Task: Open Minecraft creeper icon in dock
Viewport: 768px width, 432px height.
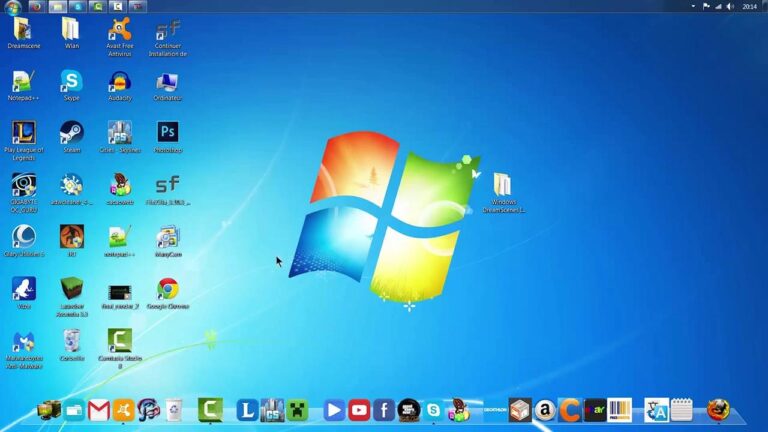Action: pyautogui.click(x=297, y=410)
